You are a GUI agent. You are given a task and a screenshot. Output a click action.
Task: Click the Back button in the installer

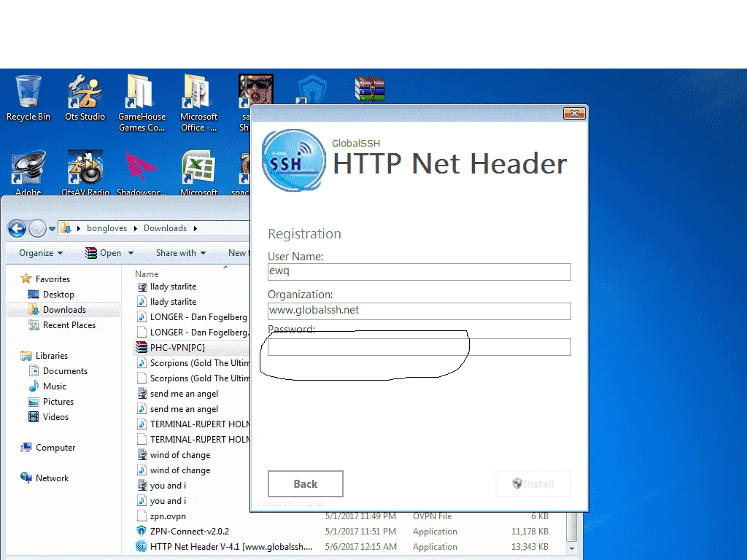click(306, 484)
